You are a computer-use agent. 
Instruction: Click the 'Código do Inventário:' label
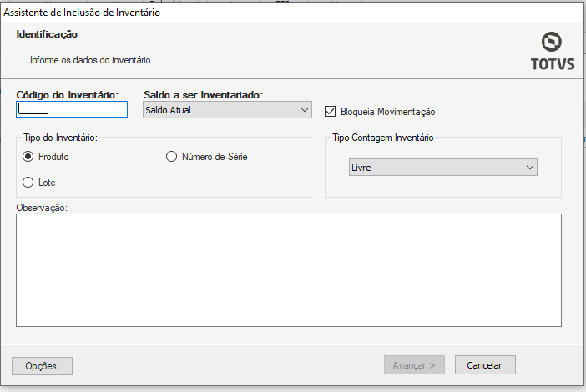click(x=68, y=95)
